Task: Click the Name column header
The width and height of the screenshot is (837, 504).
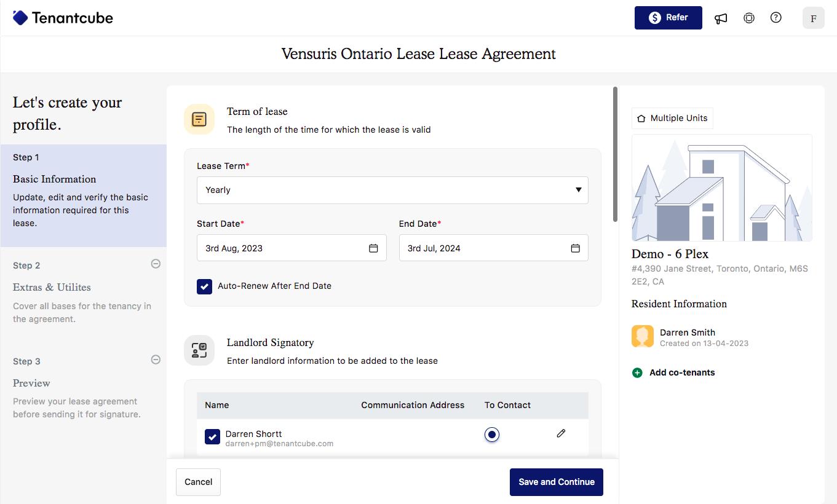Action: pos(217,405)
